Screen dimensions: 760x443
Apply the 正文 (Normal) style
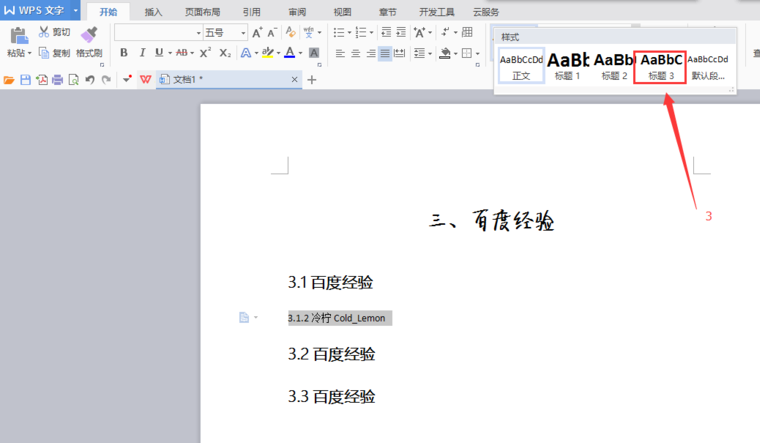tap(522, 66)
